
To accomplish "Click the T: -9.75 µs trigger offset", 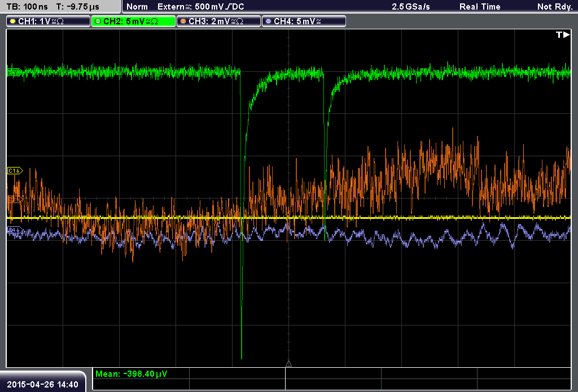I will [x=78, y=7].
